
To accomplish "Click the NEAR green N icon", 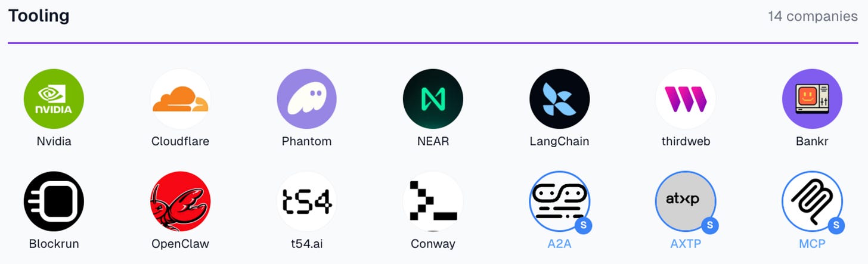I will pos(433,99).
